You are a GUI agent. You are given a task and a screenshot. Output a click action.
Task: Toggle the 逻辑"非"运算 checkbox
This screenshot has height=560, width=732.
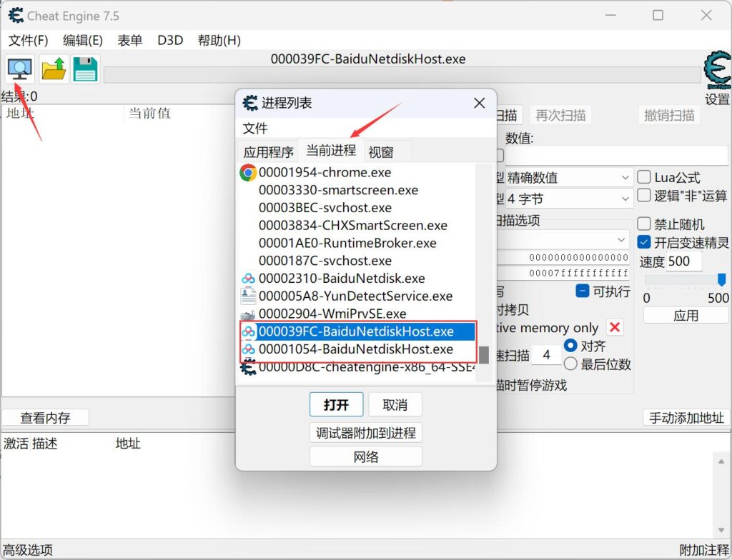click(644, 195)
